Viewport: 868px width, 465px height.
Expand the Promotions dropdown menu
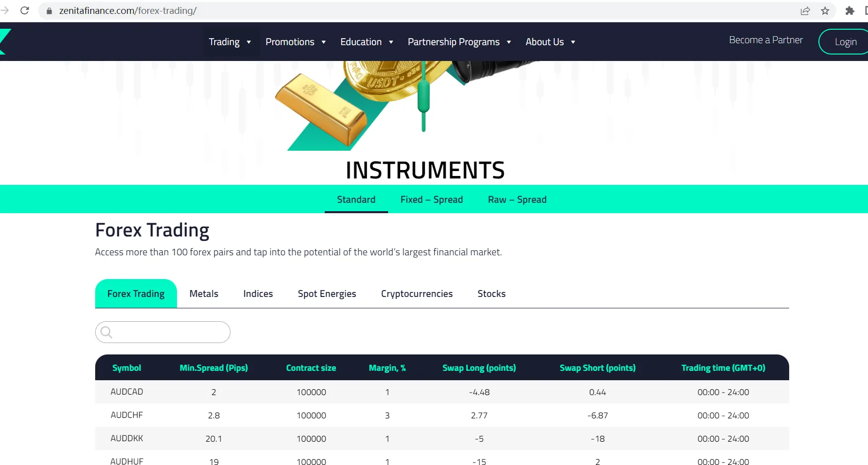(295, 42)
